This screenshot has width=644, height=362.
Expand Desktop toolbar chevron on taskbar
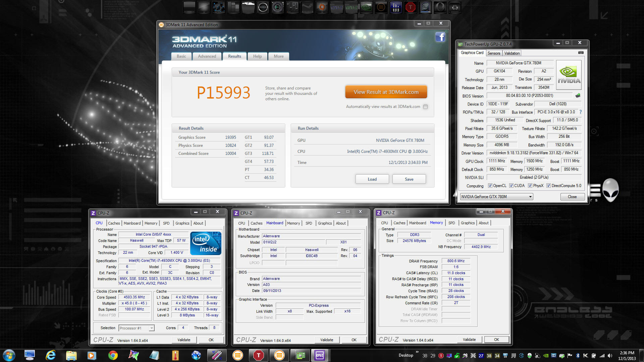417,352
